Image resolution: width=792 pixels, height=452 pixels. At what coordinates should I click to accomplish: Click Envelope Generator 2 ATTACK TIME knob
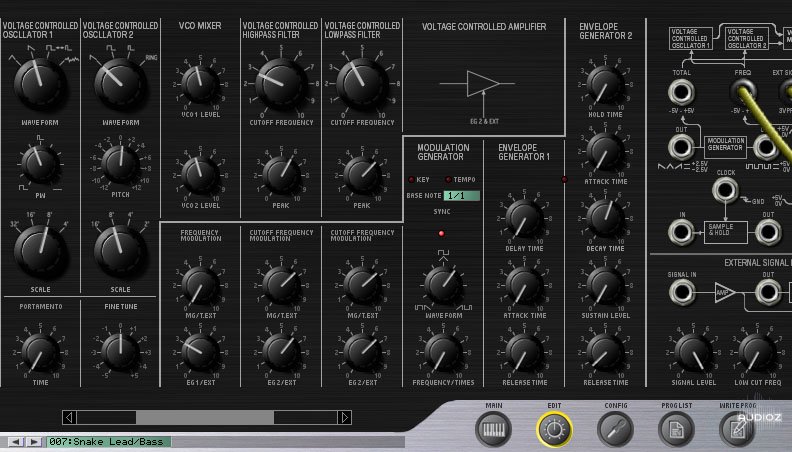(x=605, y=152)
